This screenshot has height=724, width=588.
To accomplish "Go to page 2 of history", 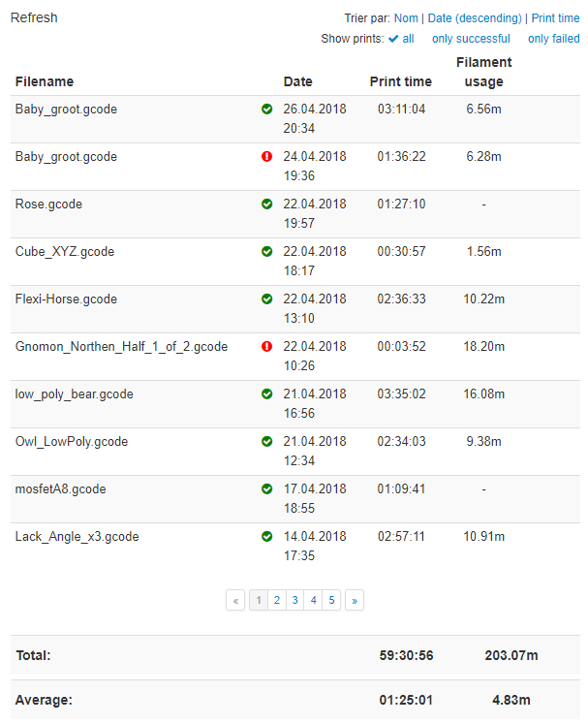I will point(276,601).
